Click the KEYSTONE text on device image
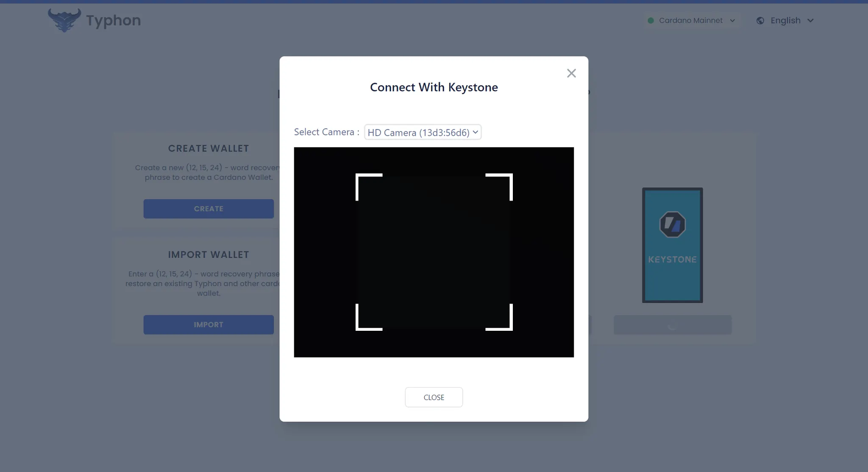 pyautogui.click(x=672, y=259)
